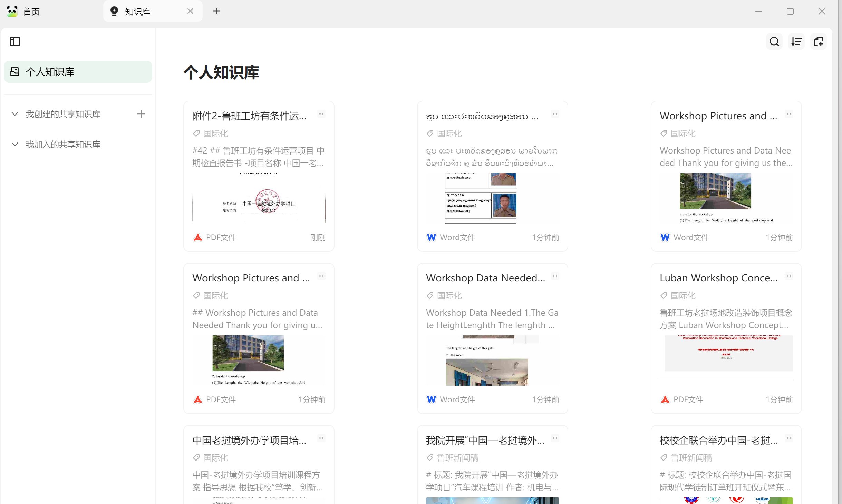The height and width of the screenshot is (504, 842).
Task: Add a shared knowledge base with plus icon
Action: point(141,114)
